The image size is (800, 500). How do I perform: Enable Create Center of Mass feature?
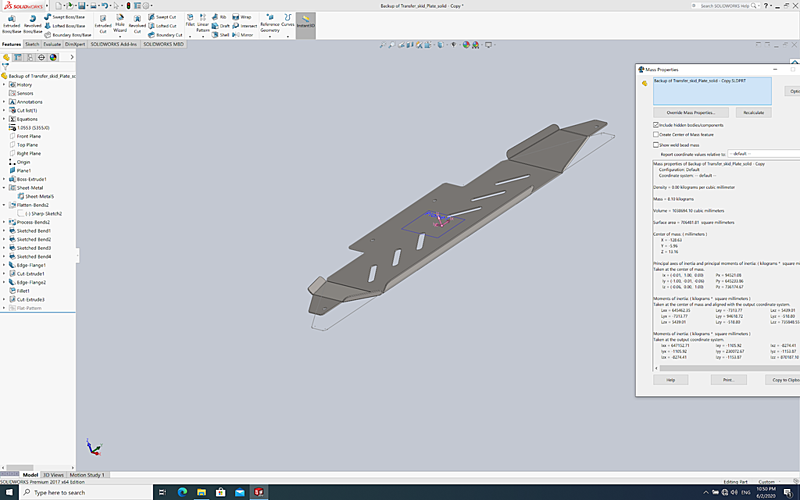coord(656,134)
